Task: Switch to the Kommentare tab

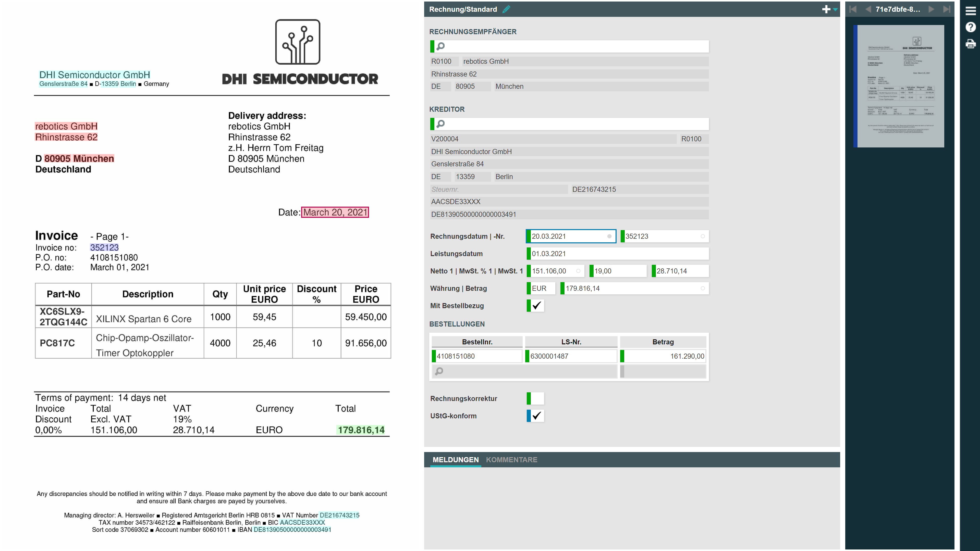Action: pyautogui.click(x=511, y=459)
